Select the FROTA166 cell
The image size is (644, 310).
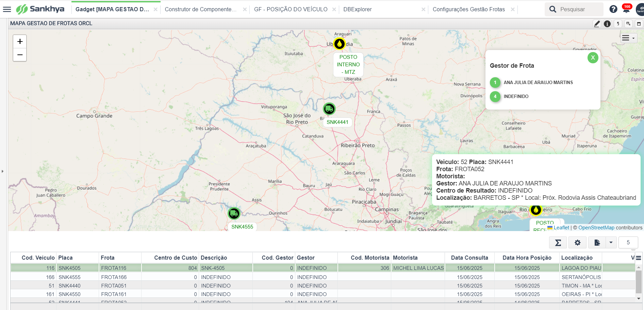(120, 277)
